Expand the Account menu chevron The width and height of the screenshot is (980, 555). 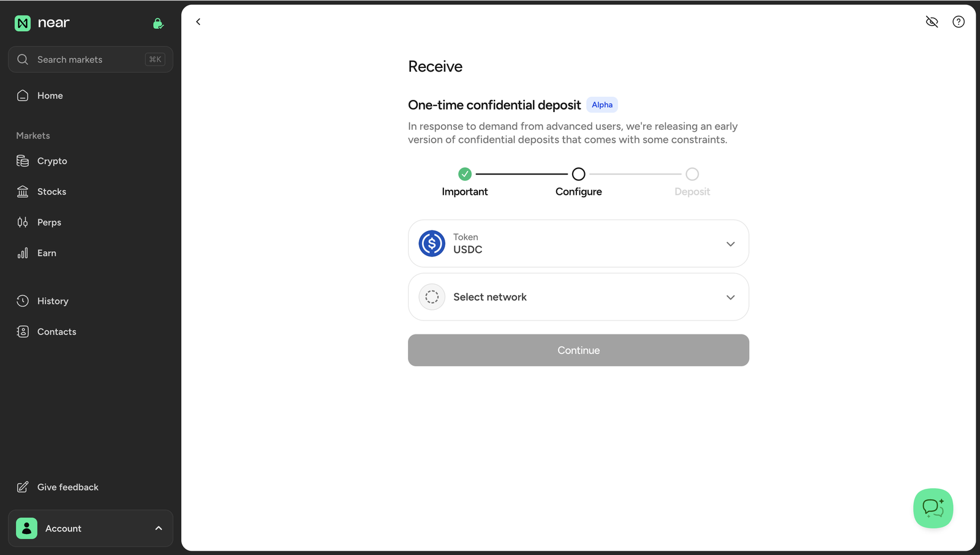click(159, 528)
